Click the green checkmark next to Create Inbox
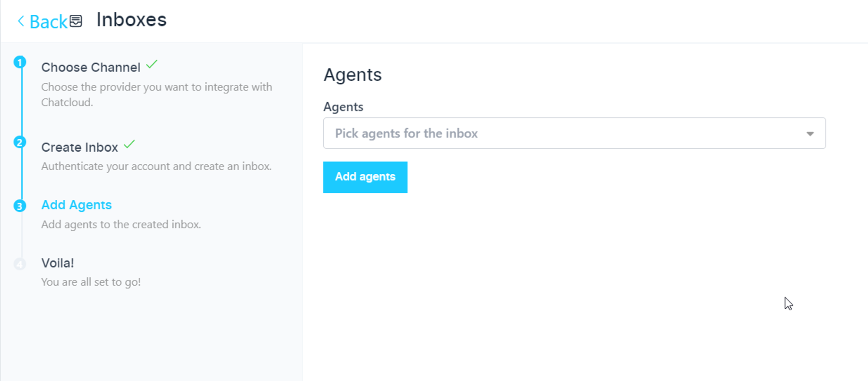The image size is (868, 381). tap(129, 145)
